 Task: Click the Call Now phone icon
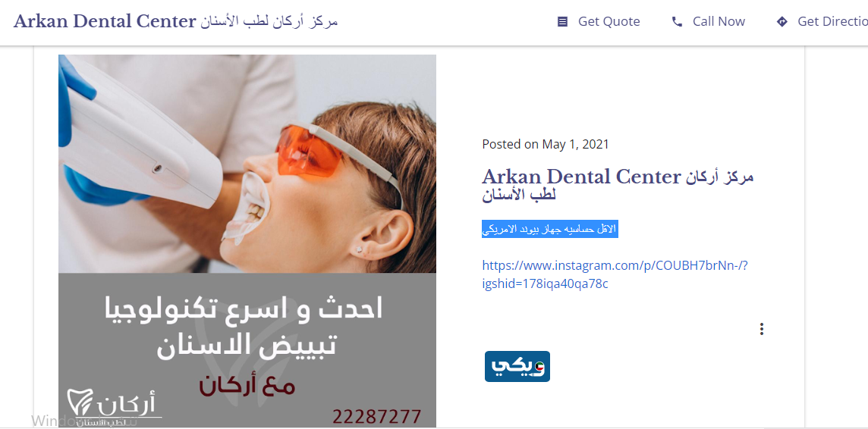pos(677,21)
